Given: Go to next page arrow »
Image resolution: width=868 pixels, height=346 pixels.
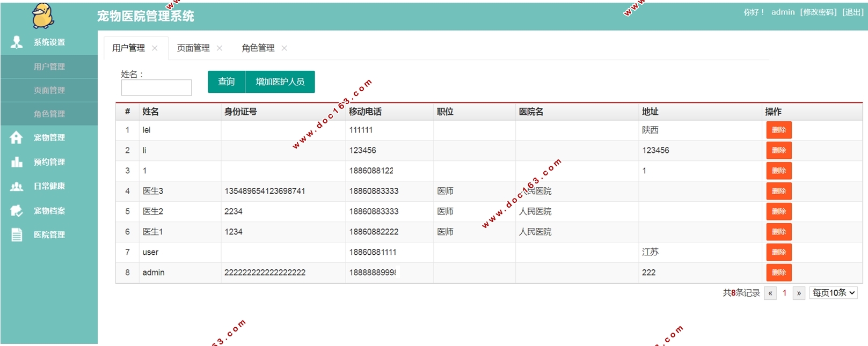Looking at the screenshot, I should [x=799, y=293].
